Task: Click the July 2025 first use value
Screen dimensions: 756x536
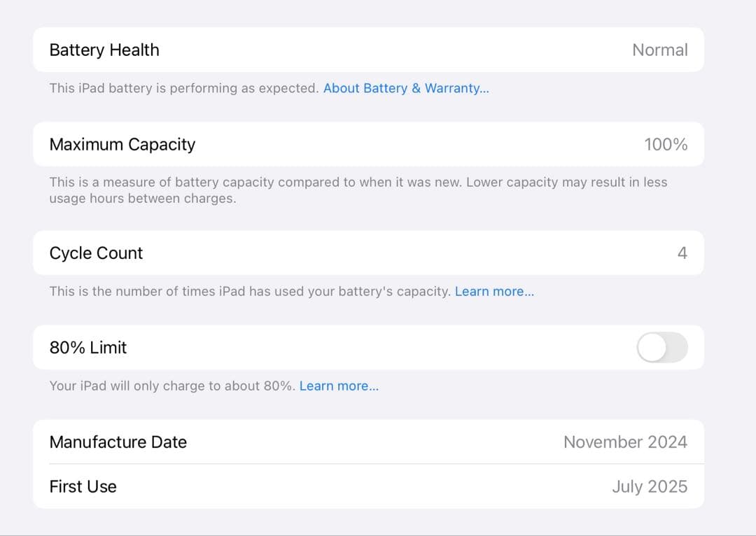Action: (x=650, y=486)
